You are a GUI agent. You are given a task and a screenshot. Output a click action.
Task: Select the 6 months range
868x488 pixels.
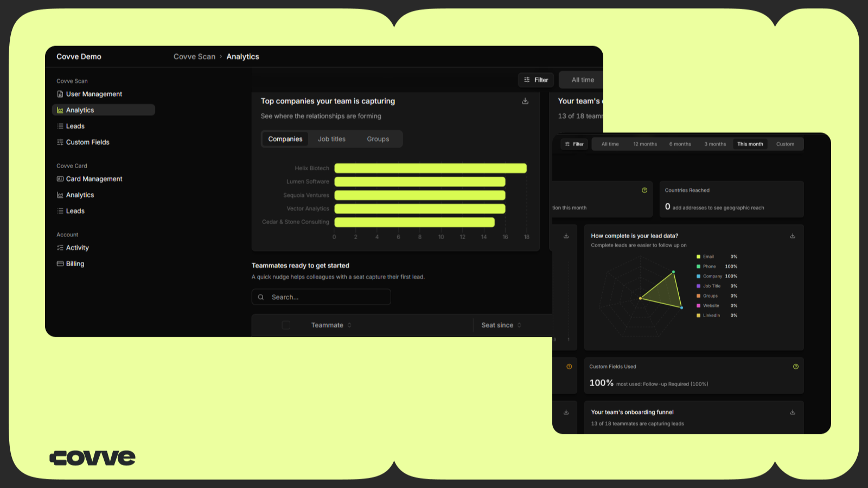click(x=680, y=144)
